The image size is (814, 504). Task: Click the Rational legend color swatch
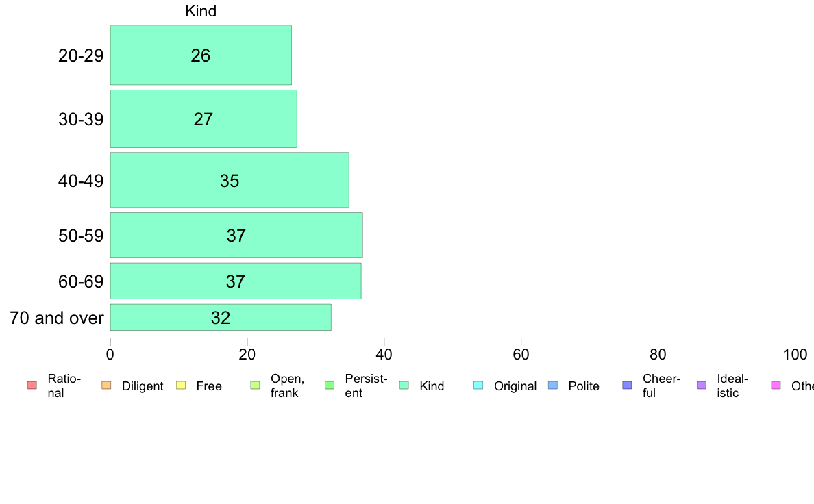point(32,385)
